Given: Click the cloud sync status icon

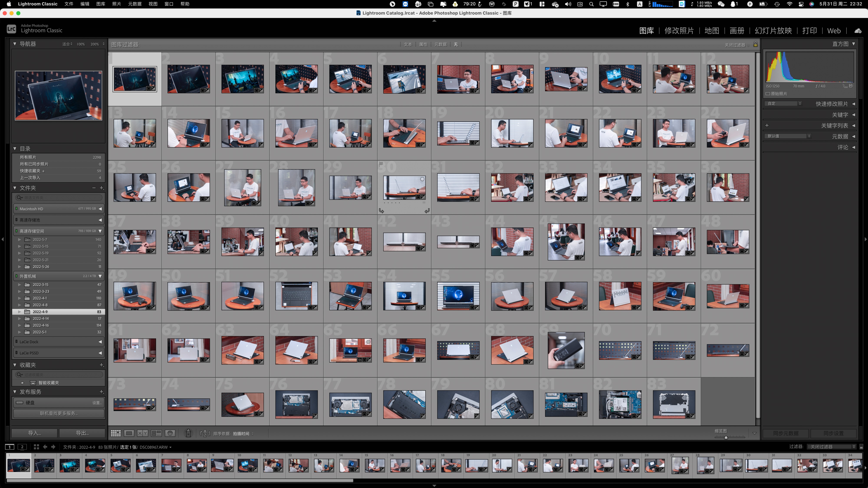Looking at the screenshot, I should click(x=858, y=31).
